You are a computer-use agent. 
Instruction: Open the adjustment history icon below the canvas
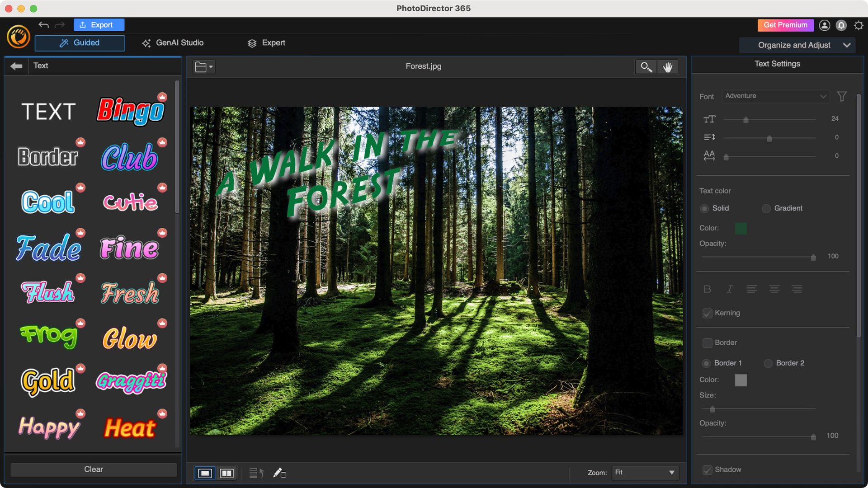click(256, 473)
